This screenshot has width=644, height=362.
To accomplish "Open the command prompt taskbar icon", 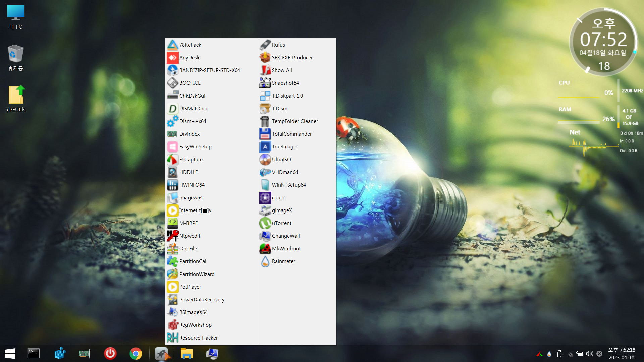I will tap(34, 354).
